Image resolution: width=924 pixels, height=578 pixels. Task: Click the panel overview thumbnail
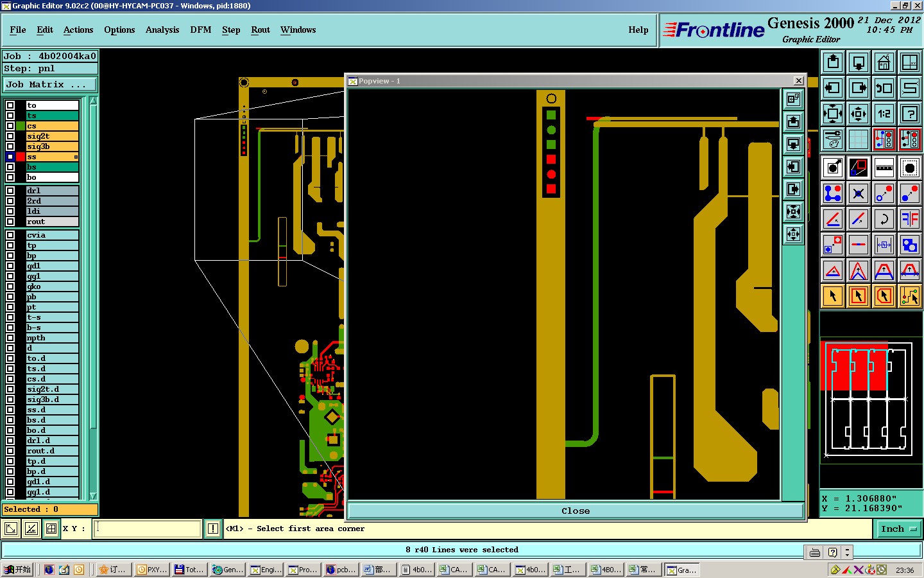coord(871,399)
